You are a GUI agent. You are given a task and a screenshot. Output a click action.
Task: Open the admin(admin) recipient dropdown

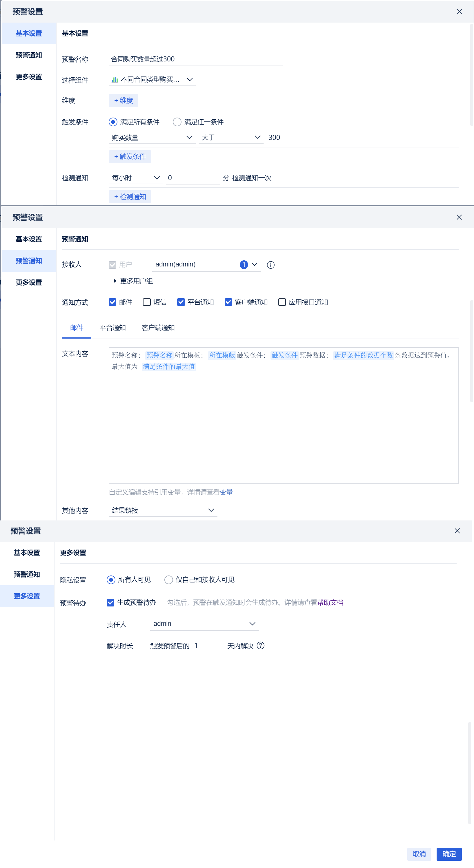pos(206,264)
